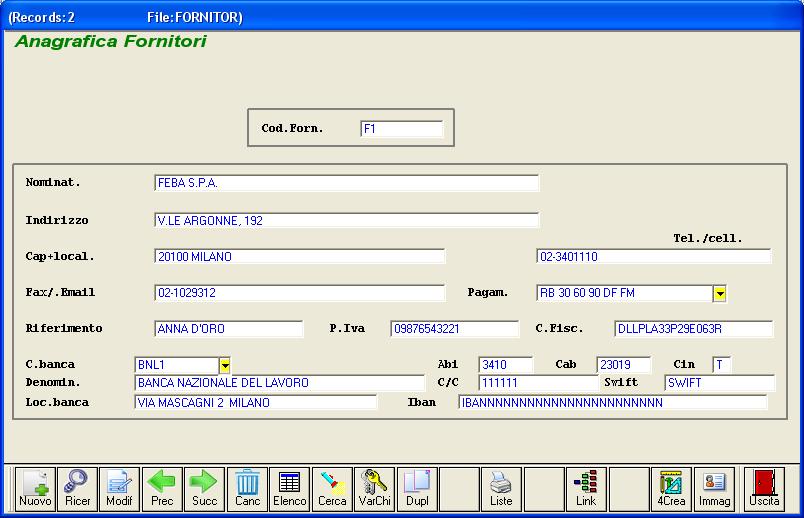Exit via the Uscita door button
804x518 pixels.
pyautogui.click(x=765, y=489)
